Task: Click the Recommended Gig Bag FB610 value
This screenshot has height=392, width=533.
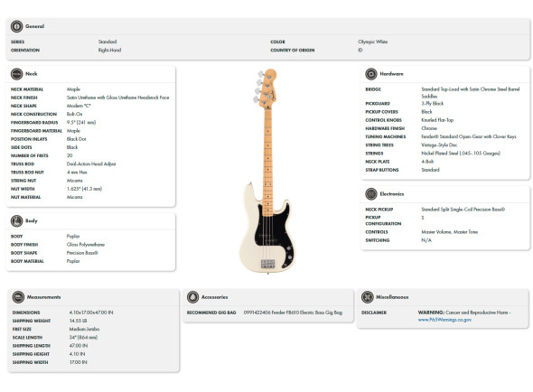Action: [x=293, y=313]
